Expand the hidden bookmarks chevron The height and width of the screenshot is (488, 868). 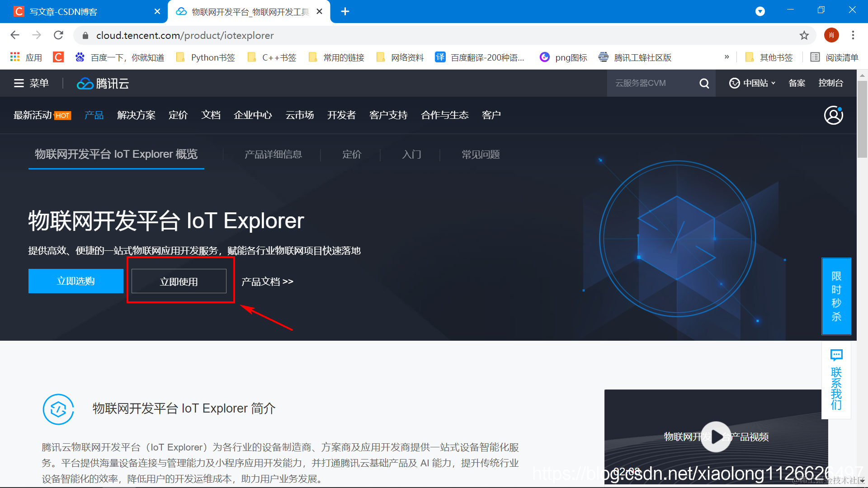(x=726, y=57)
